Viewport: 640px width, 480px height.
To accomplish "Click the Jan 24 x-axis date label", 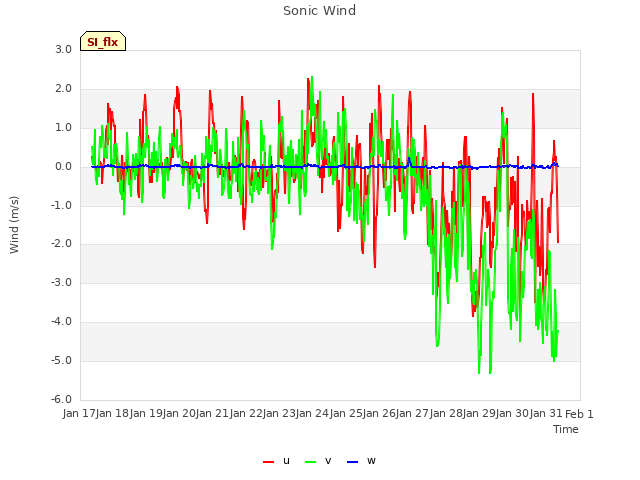I will click(x=312, y=414).
